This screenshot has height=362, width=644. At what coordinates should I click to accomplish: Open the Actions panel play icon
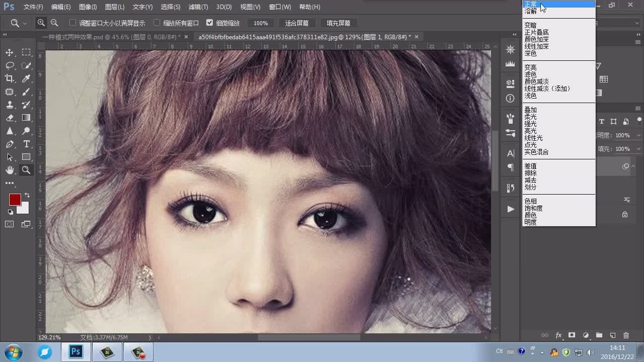510,209
